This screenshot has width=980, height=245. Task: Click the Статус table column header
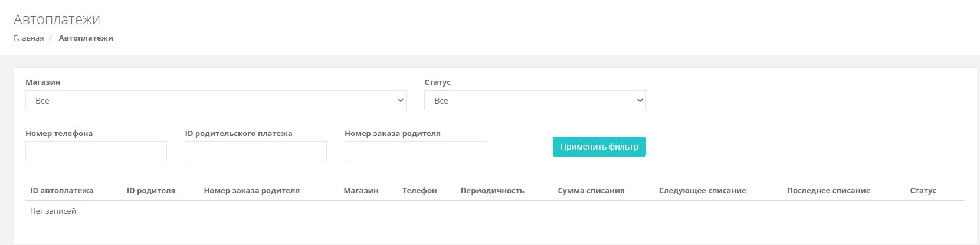pos(923,191)
